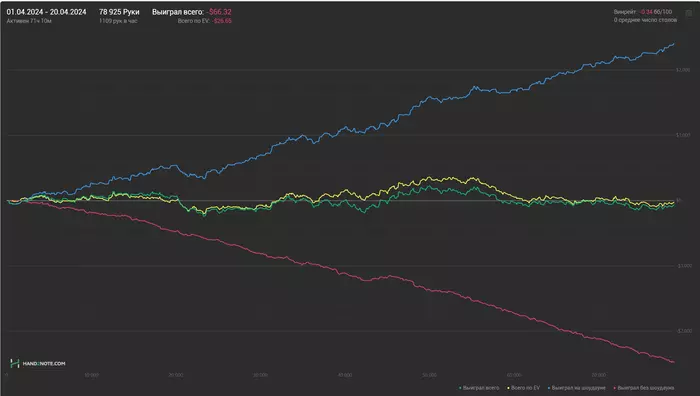Click the 'Винрейт' bb/100 statistic
700x396 pixels.
click(x=643, y=12)
